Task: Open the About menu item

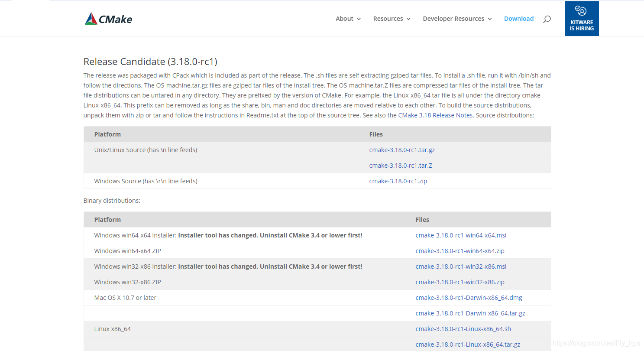Action: click(x=344, y=19)
